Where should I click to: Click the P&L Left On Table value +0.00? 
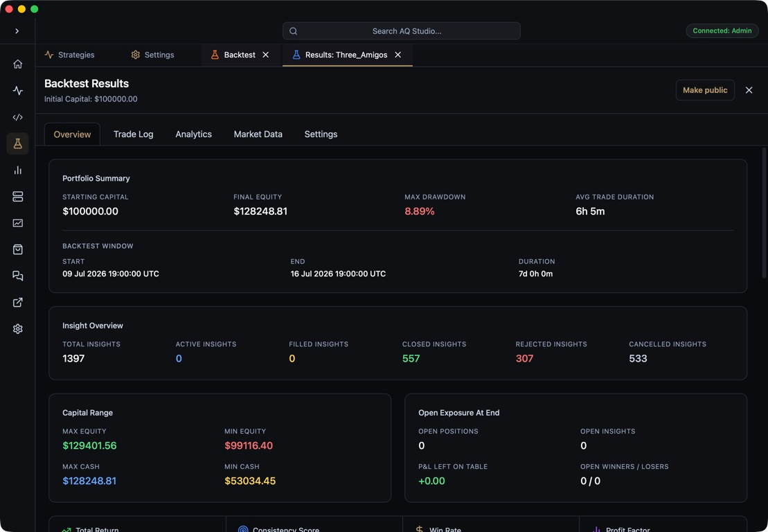[431, 481]
